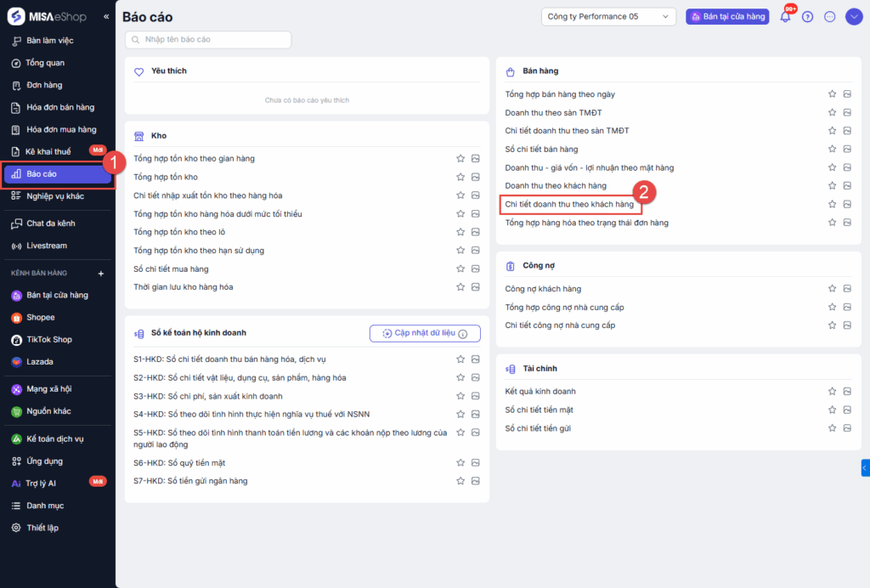870x588 pixels.
Task: Click image icon beside Công nợ khách hàng
Action: [847, 289]
